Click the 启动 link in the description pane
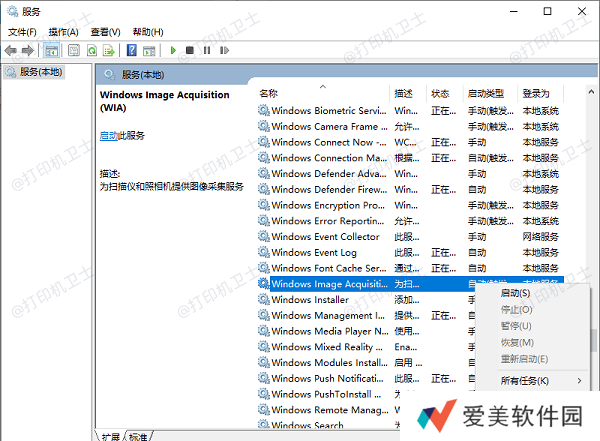This screenshot has height=441, width=600. tap(108, 135)
